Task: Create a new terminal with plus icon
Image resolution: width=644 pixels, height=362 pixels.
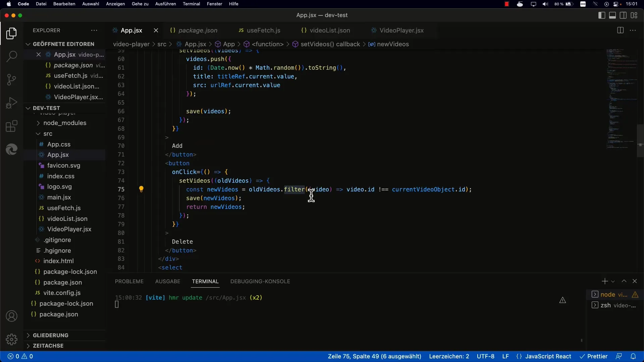Action: pyautogui.click(x=604, y=281)
